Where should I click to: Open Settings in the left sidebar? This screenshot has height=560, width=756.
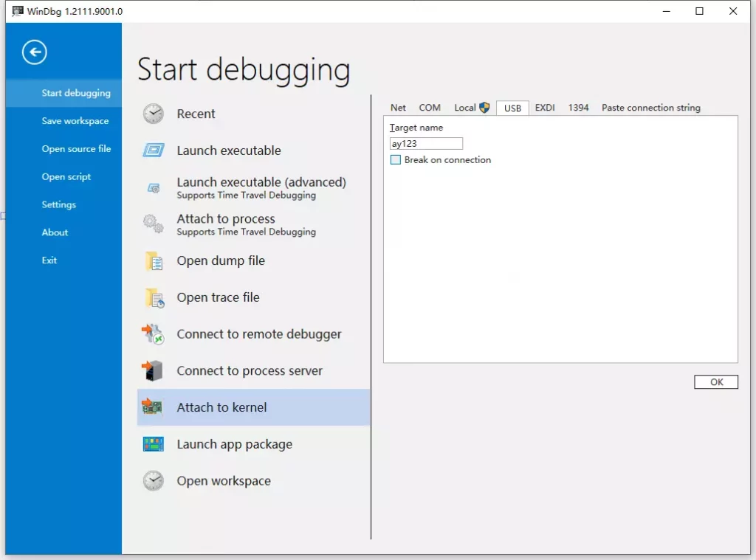59,204
